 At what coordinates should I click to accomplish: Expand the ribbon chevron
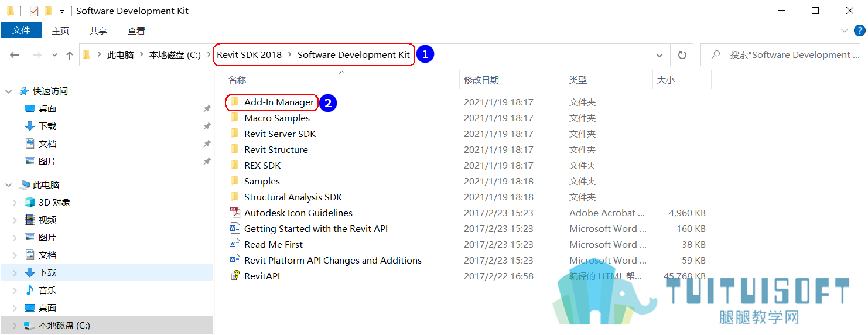coord(845,30)
